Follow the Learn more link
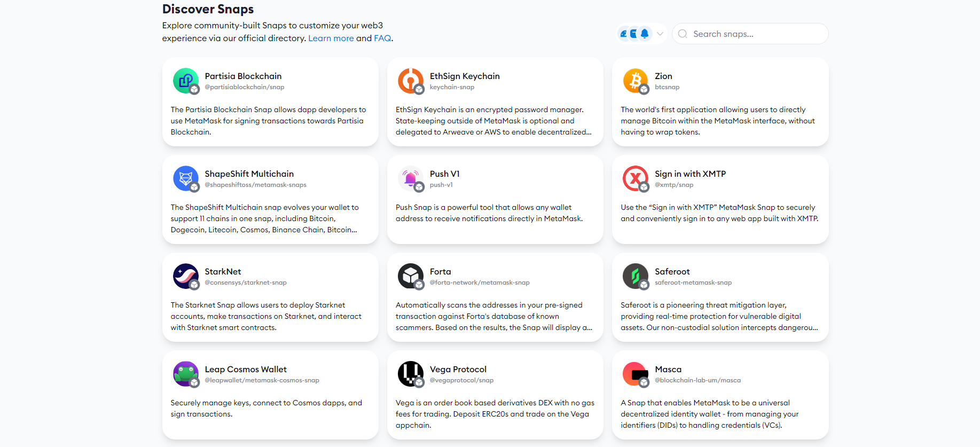This screenshot has width=980, height=447. [x=331, y=38]
